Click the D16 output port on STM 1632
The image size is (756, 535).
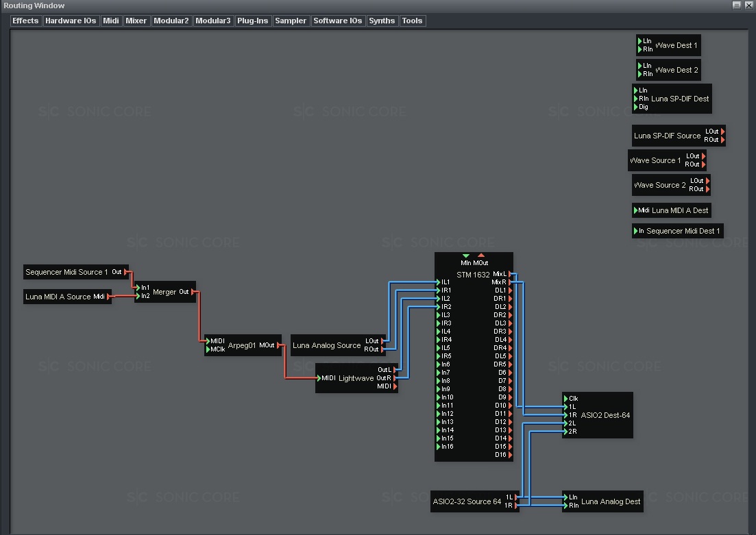point(510,454)
